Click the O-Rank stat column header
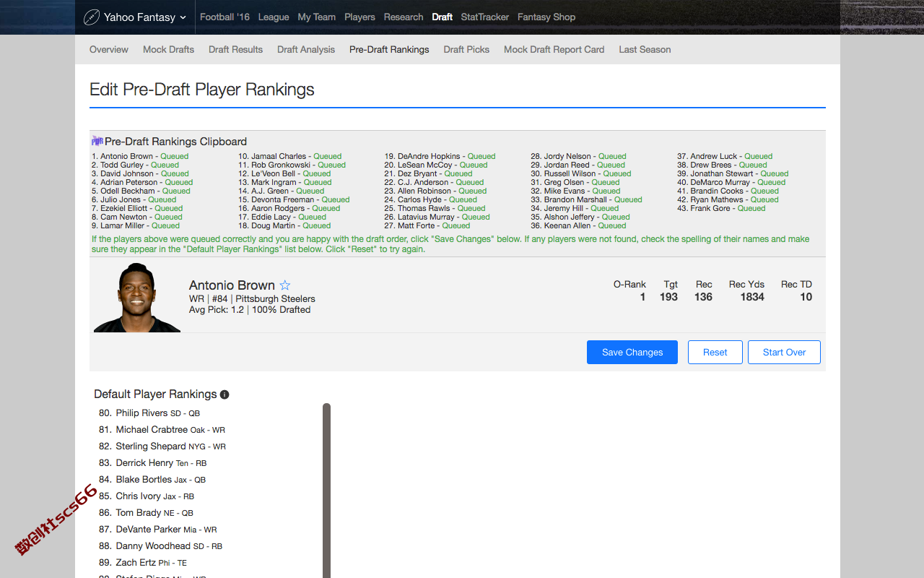 (629, 284)
